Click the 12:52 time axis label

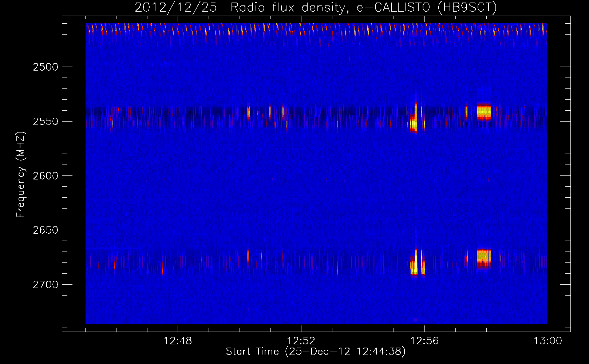301,341
